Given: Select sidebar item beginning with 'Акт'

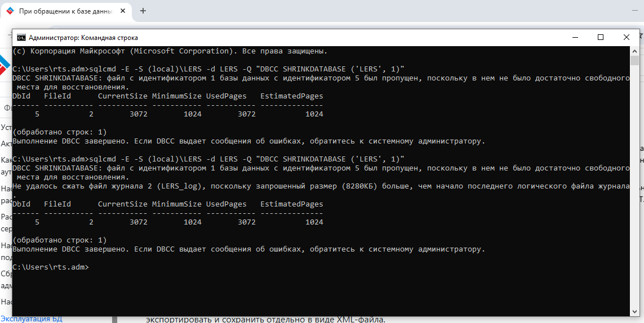Looking at the screenshot, I should [x=6, y=145].
